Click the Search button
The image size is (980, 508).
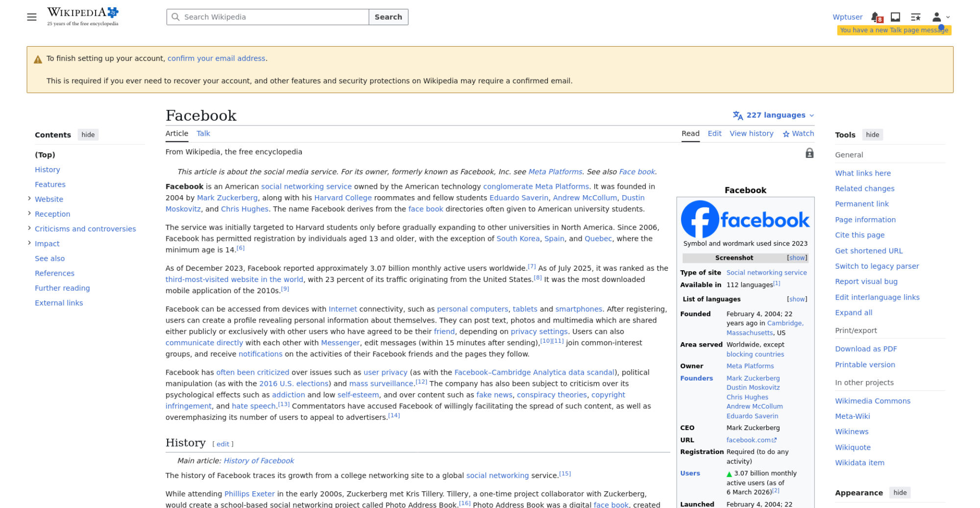point(389,17)
